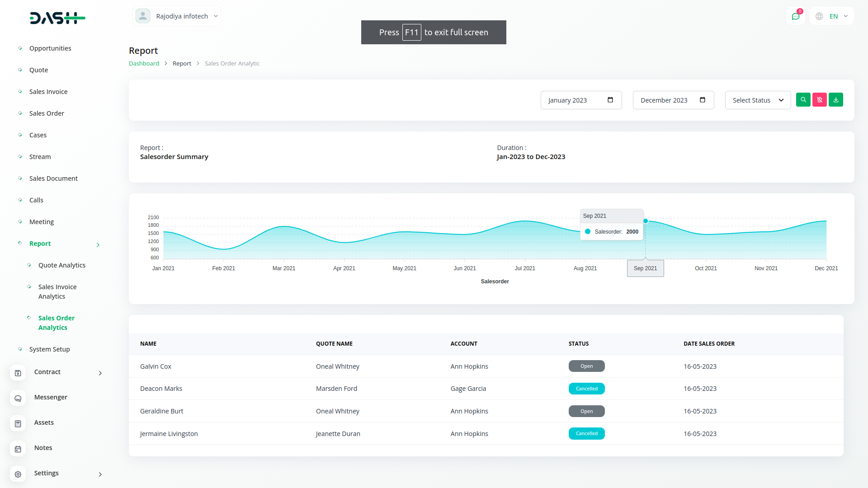Expand the Contract menu chevron
868x488 pixels.
100,373
